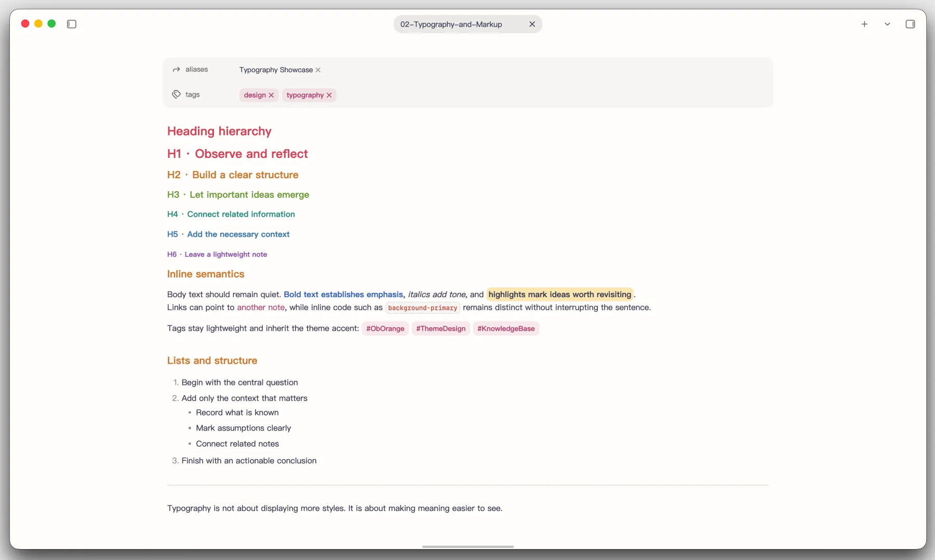The width and height of the screenshot is (935, 560).
Task: Click the H1 Observe and reflect heading
Action: [x=237, y=154]
